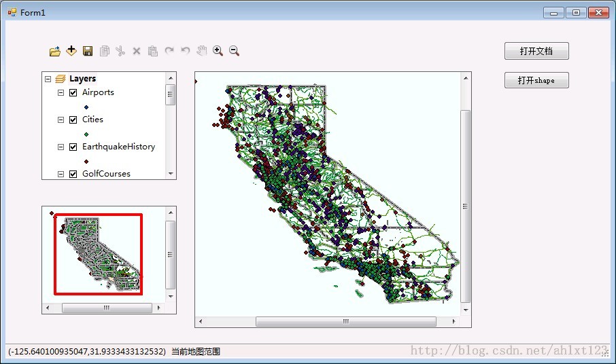The height and width of the screenshot is (364, 616).
Task: Minimize the Form1 window
Action: pyautogui.click(x=554, y=13)
